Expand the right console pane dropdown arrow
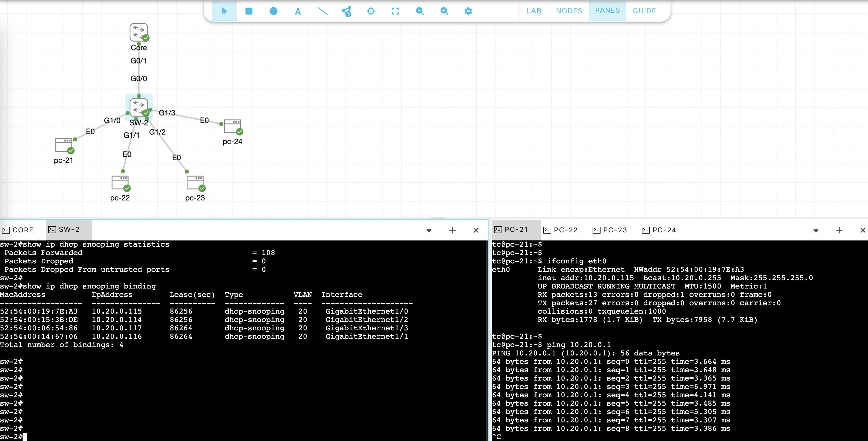Screen dimensions: 868x441 pos(816,230)
